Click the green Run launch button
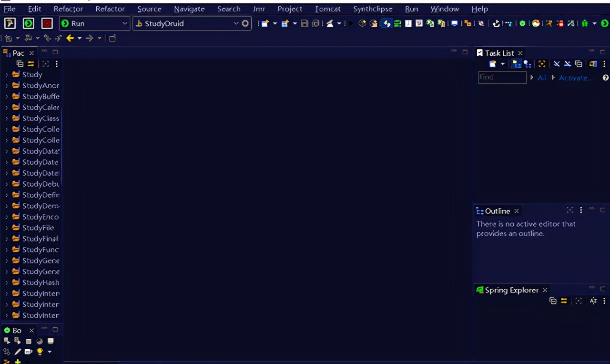610x364 pixels. 29,23
